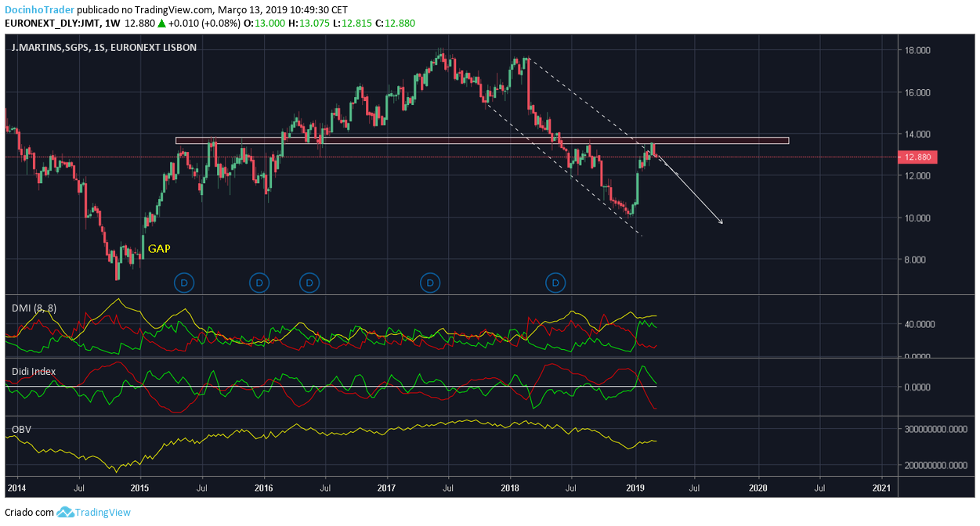Click the dividend D marker near mid-2016

click(309, 282)
